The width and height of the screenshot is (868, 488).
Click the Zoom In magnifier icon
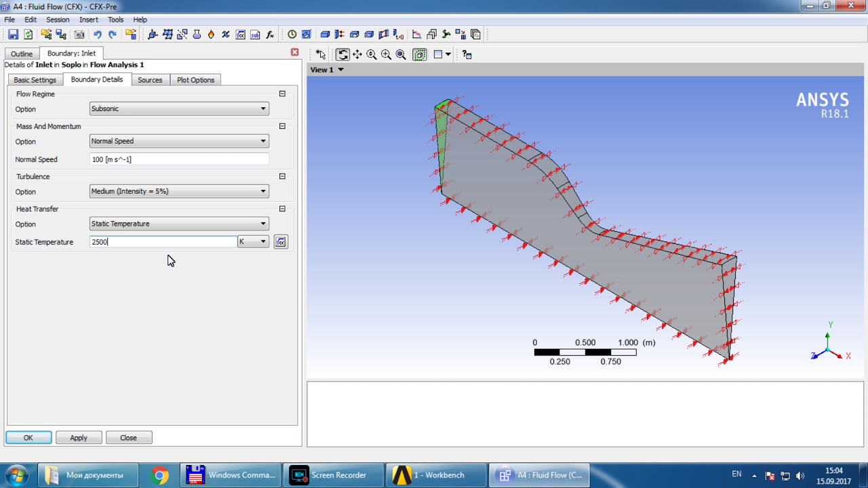372,55
